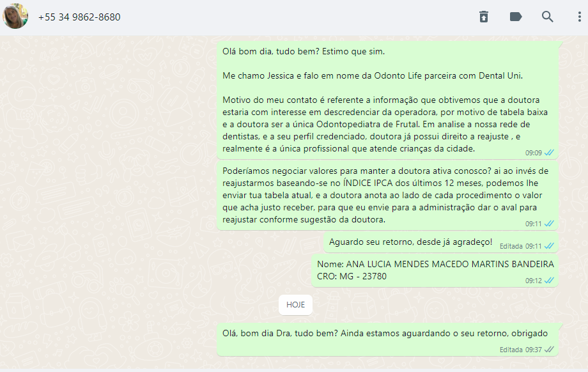Click the blue ticks on the 'Aguardo' message

[550, 246]
